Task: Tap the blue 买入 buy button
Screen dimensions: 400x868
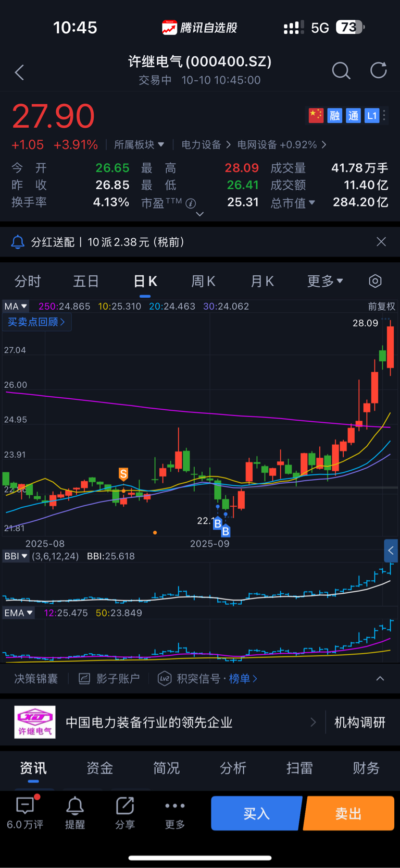Action: pyautogui.click(x=256, y=813)
